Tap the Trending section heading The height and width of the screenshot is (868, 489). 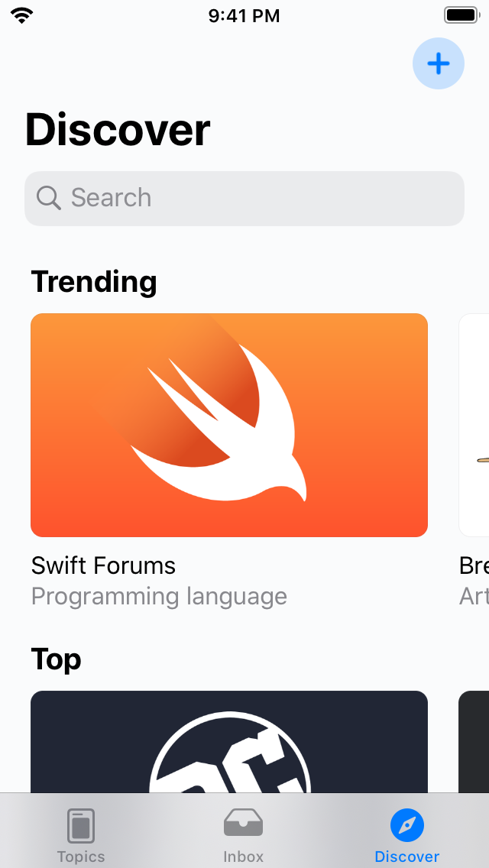[x=94, y=282]
